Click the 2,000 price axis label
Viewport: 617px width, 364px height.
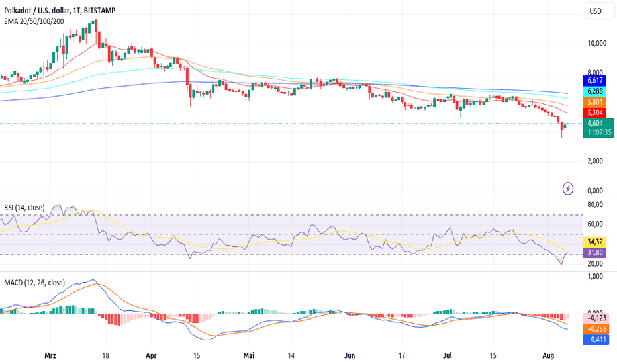click(x=595, y=161)
